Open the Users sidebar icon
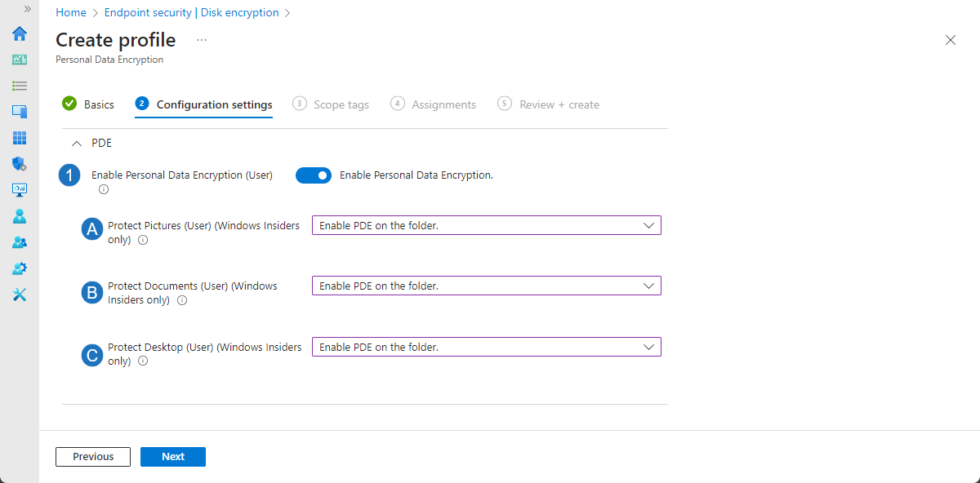Image resolution: width=980 pixels, height=483 pixels. [20, 216]
